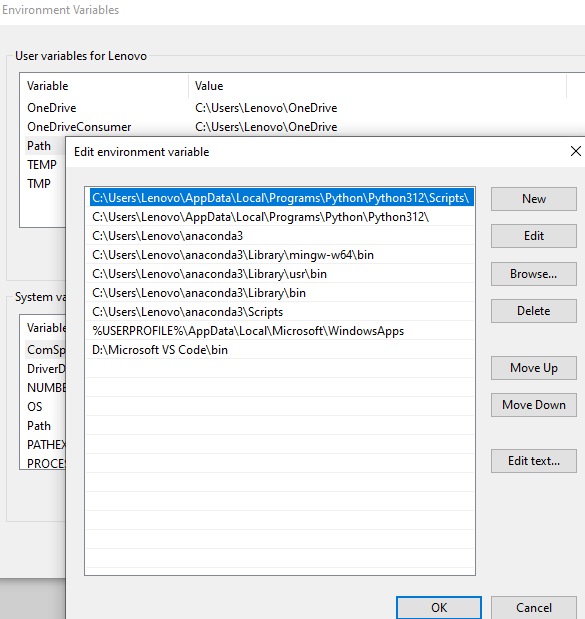Screen dimensions: 585x619
Task: Select the anaconda3\Library\usr\bin entry
Action: click(280, 274)
